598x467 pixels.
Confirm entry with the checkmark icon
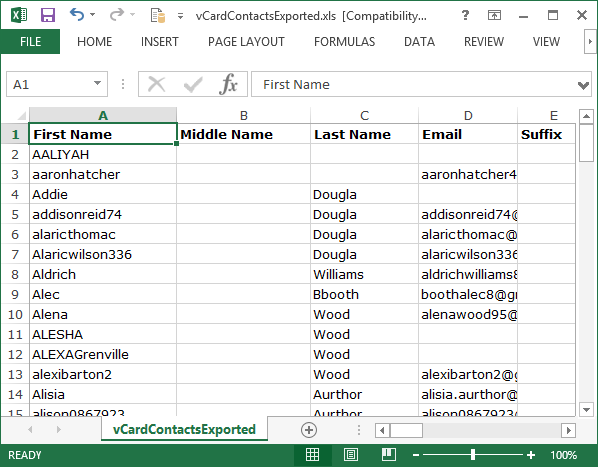[x=193, y=84]
